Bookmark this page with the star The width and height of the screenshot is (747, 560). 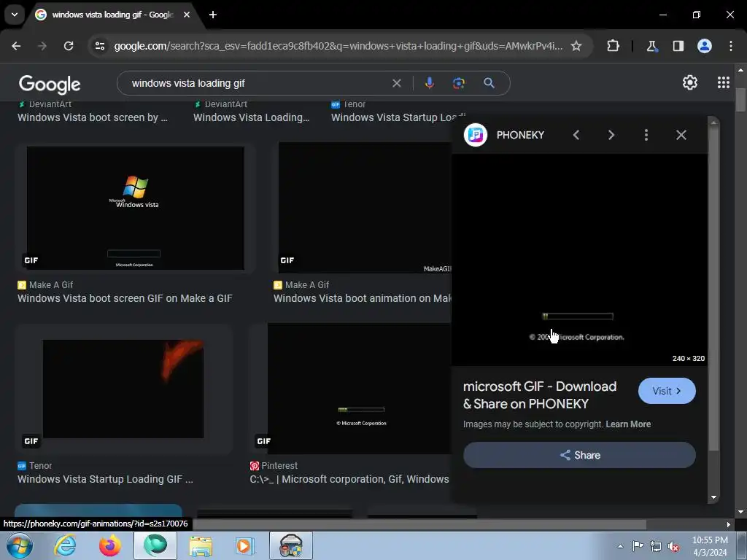576,46
